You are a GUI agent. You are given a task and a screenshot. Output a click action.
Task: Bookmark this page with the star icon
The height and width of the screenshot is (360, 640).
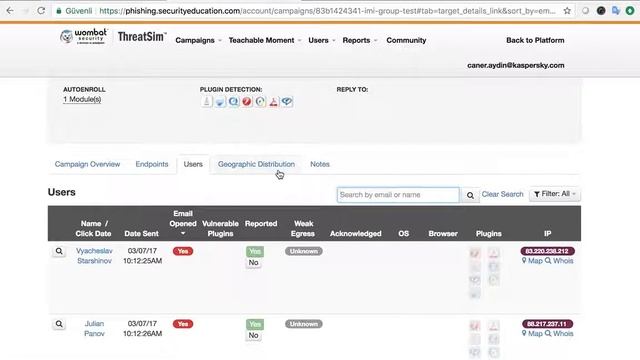[567, 11]
